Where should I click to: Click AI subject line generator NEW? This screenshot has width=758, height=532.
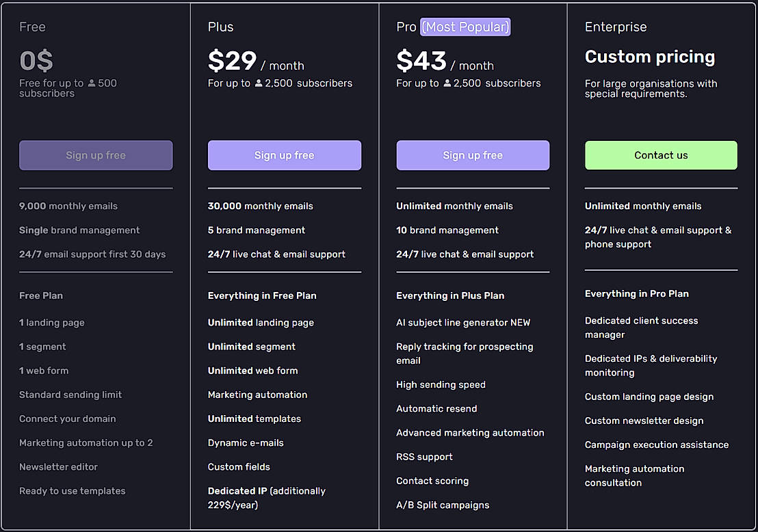pyautogui.click(x=463, y=322)
